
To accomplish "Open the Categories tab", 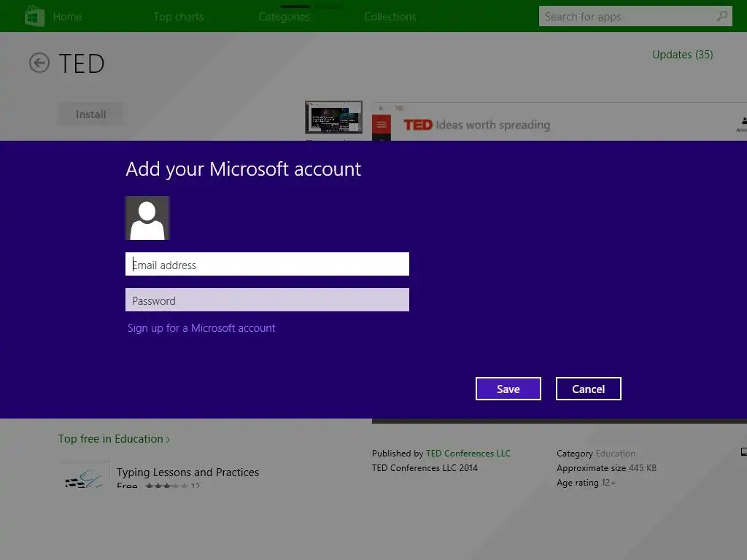I will [285, 17].
